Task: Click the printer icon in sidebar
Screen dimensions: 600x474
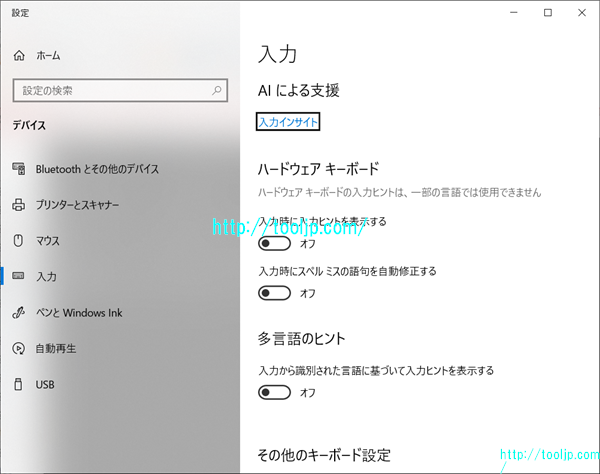Action: pyautogui.click(x=19, y=205)
